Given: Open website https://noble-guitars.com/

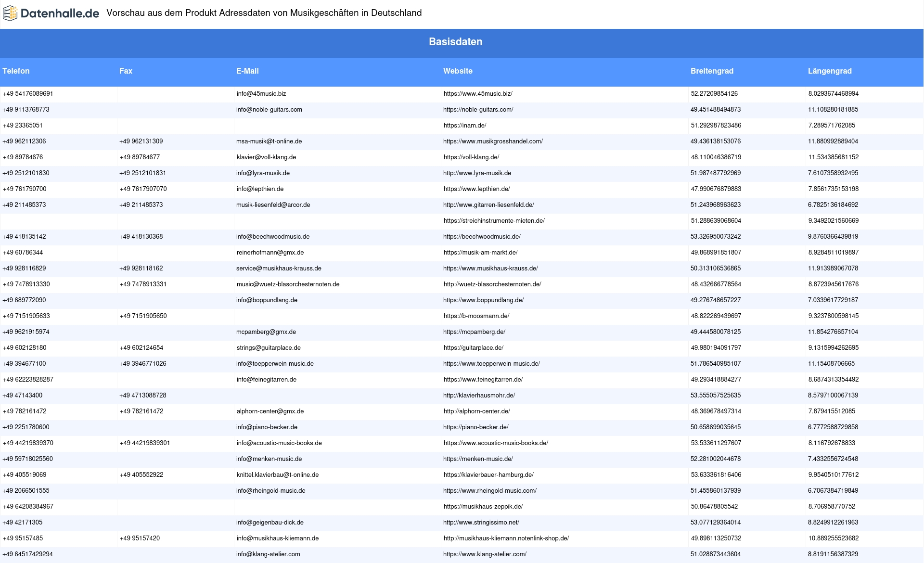Looking at the screenshot, I should (x=478, y=110).
